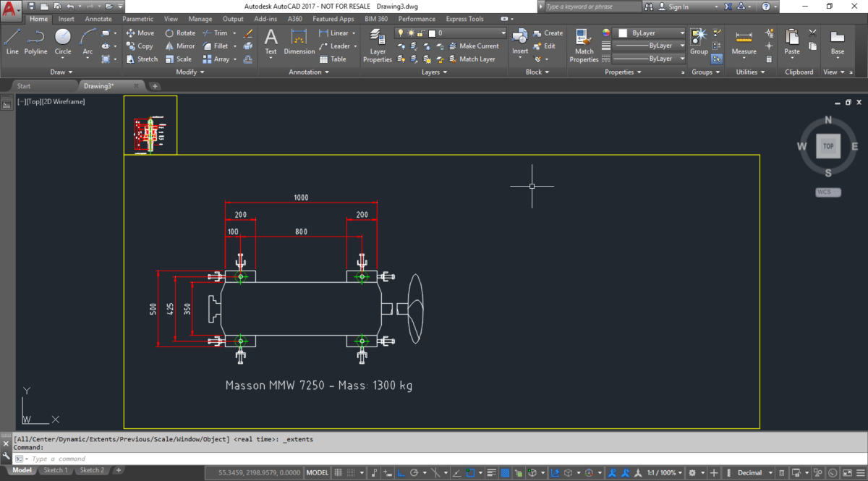The image size is (868, 481).
Task: Toggle object snap in status bar
Action: (x=471, y=473)
